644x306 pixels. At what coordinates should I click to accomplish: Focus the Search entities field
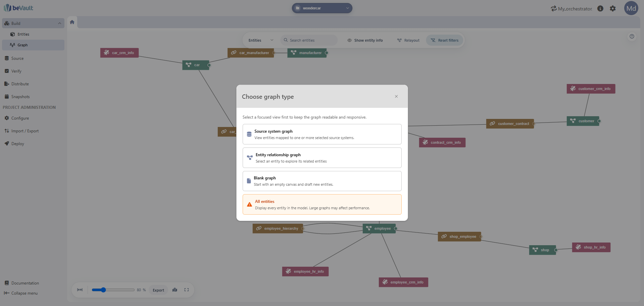pos(309,40)
